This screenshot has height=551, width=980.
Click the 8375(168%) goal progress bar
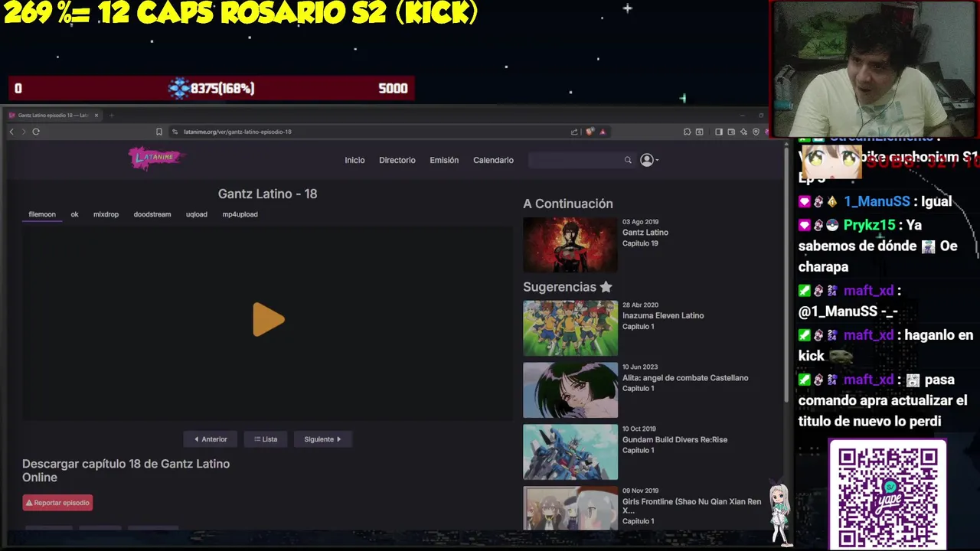(211, 88)
